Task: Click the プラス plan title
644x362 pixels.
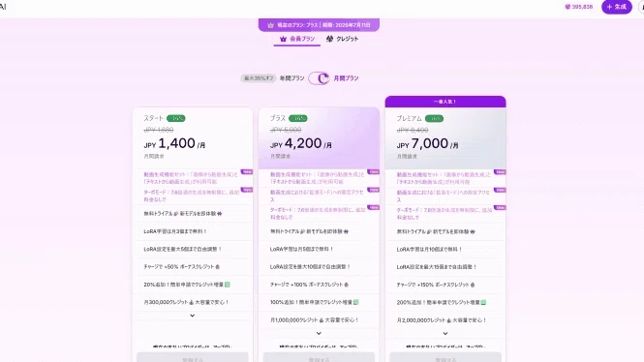Action: pyautogui.click(x=278, y=118)
